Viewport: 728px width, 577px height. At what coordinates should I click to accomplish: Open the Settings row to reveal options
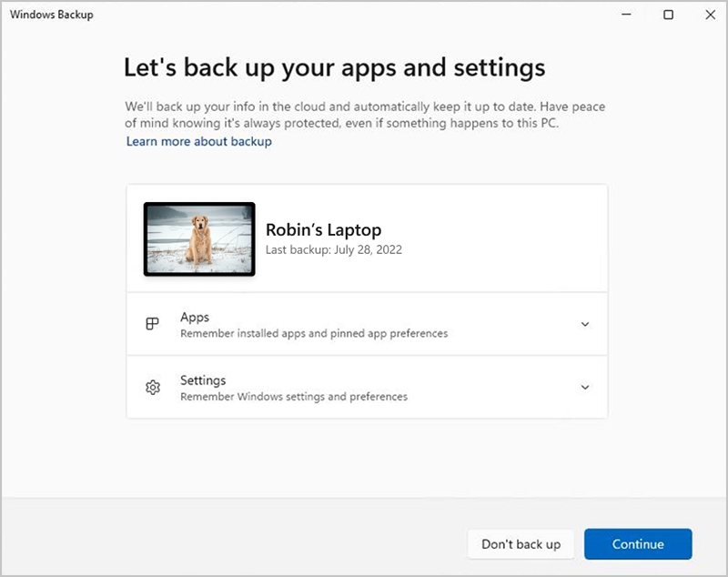[364, 387]
